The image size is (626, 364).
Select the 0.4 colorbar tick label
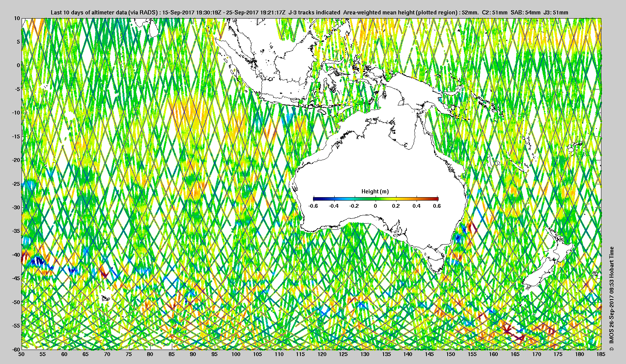pyautogui.click(x=416, y=206)
